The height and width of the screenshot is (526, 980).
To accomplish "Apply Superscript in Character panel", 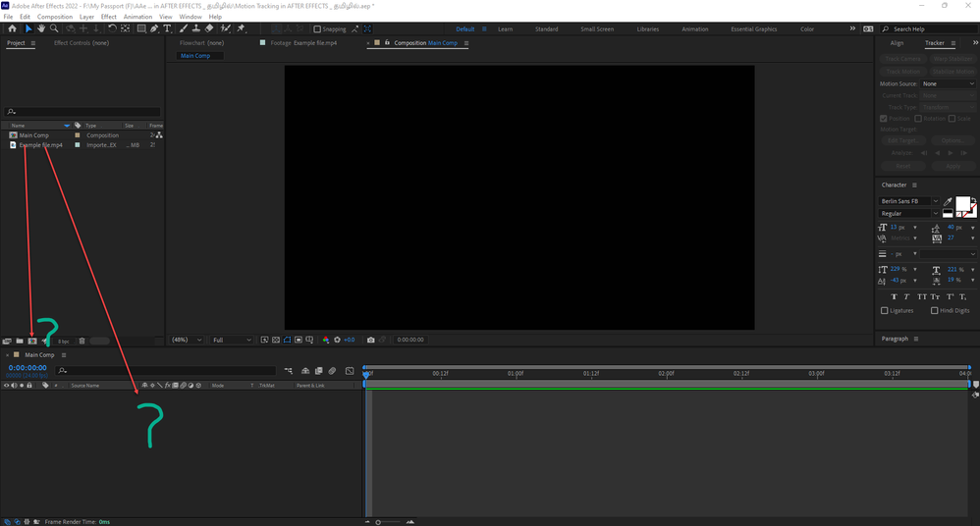I will [x=950, y=296].
